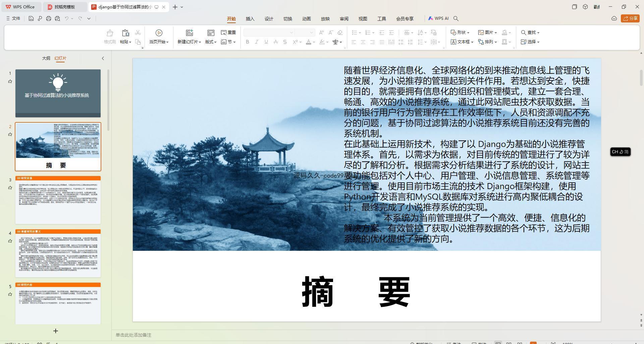Open the Find (查找) dropdown
The image size is (644, 344).
(x=530, y=33)
